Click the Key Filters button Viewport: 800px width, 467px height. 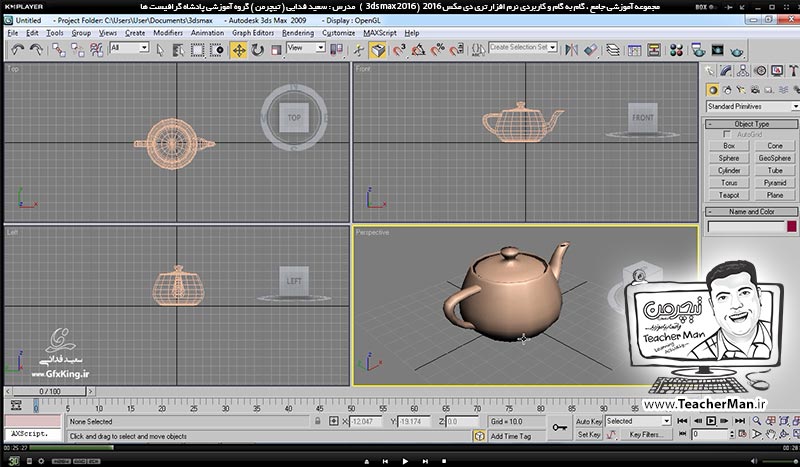(646, 434)
